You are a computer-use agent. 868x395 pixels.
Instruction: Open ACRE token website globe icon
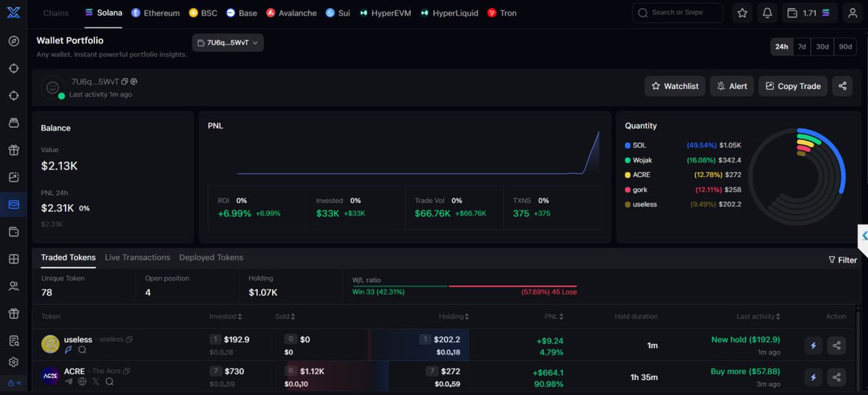click(x=82, y=381)
